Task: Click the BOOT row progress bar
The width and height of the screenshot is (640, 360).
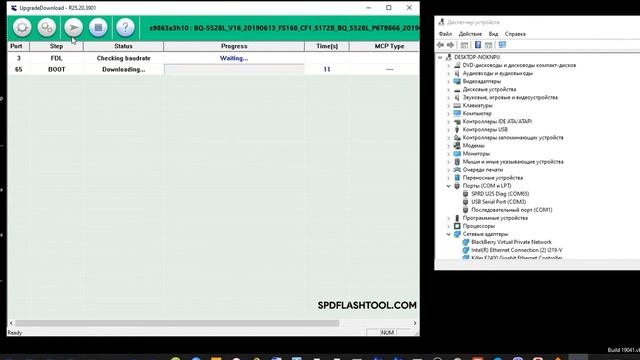Action: [x=234, y=69]
